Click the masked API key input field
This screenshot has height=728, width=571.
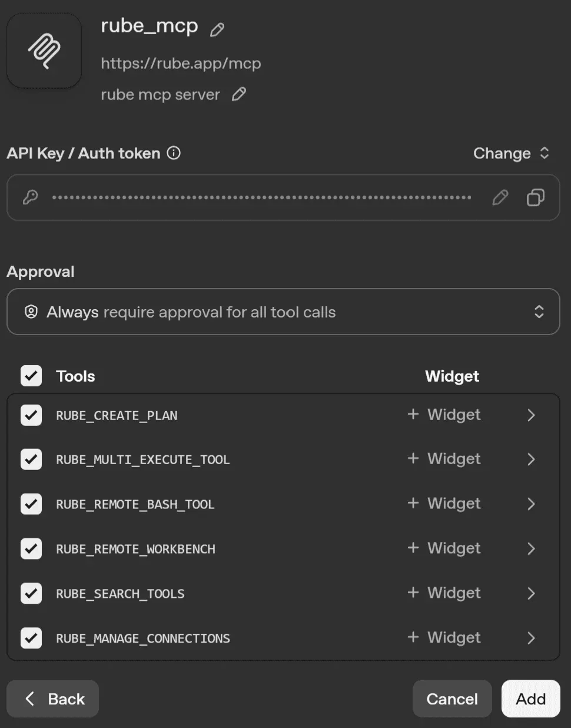coord(261,198)
